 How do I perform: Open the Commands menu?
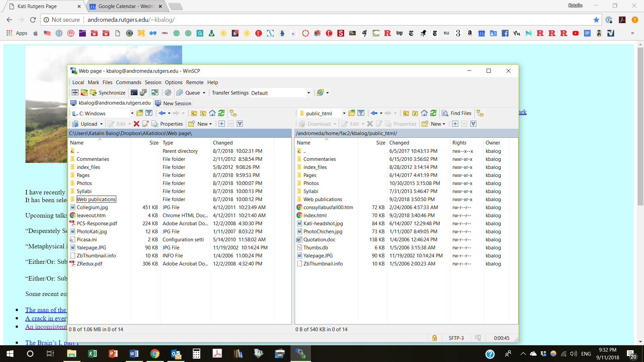(128, 82)
